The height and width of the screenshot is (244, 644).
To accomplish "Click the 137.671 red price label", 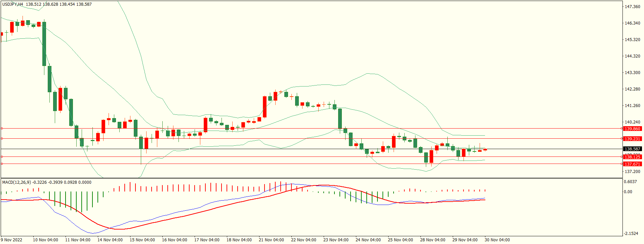I will [x=632, y=164].
